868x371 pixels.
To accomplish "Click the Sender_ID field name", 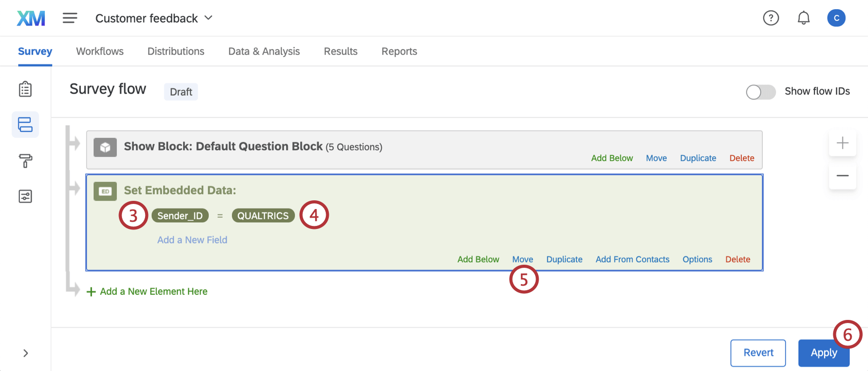I will tap(180, 216).
